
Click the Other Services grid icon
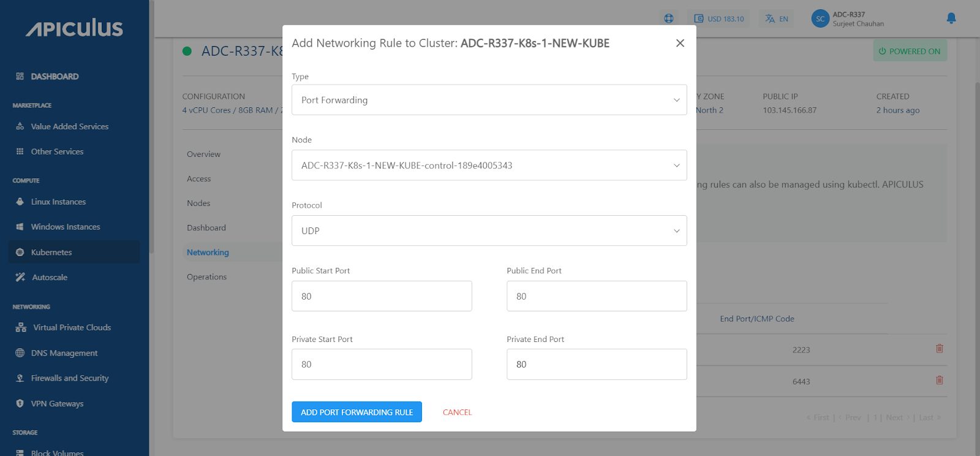20,151
